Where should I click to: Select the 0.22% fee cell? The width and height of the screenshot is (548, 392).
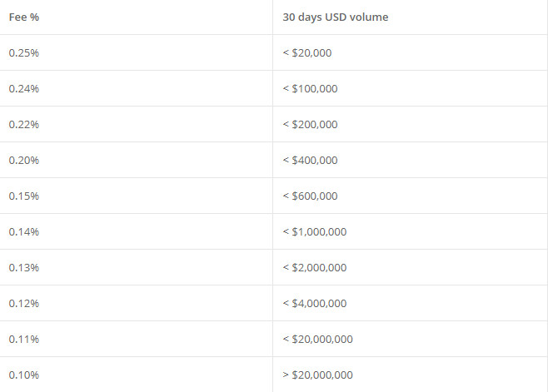click(x=136, y=124)
